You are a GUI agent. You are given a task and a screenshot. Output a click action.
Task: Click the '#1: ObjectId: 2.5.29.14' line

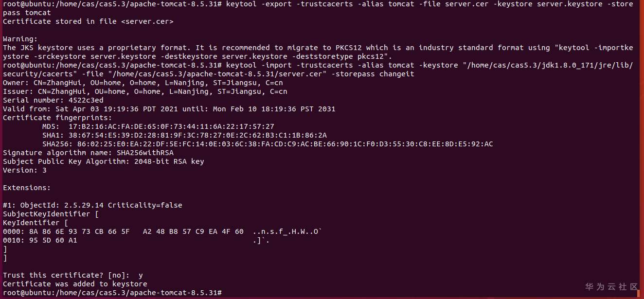pyautogui.click(x=92, y=205)
